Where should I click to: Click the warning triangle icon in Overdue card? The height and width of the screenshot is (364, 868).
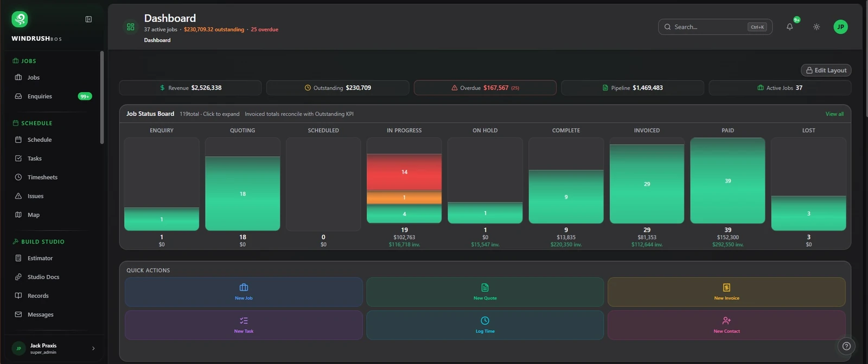(x=455, y=88)
